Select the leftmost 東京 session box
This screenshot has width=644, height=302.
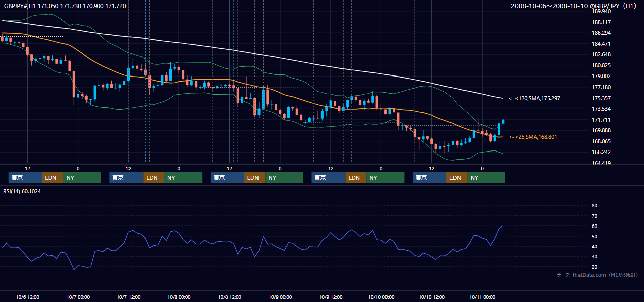(25, 178)
